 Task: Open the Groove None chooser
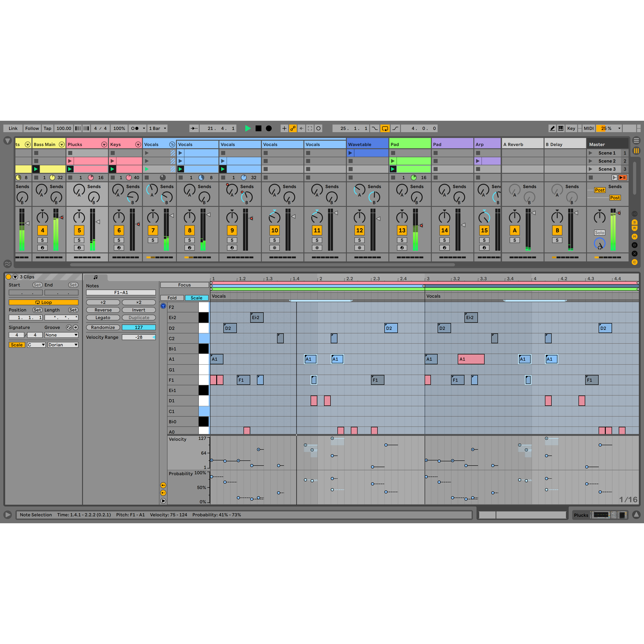point(61,335)
